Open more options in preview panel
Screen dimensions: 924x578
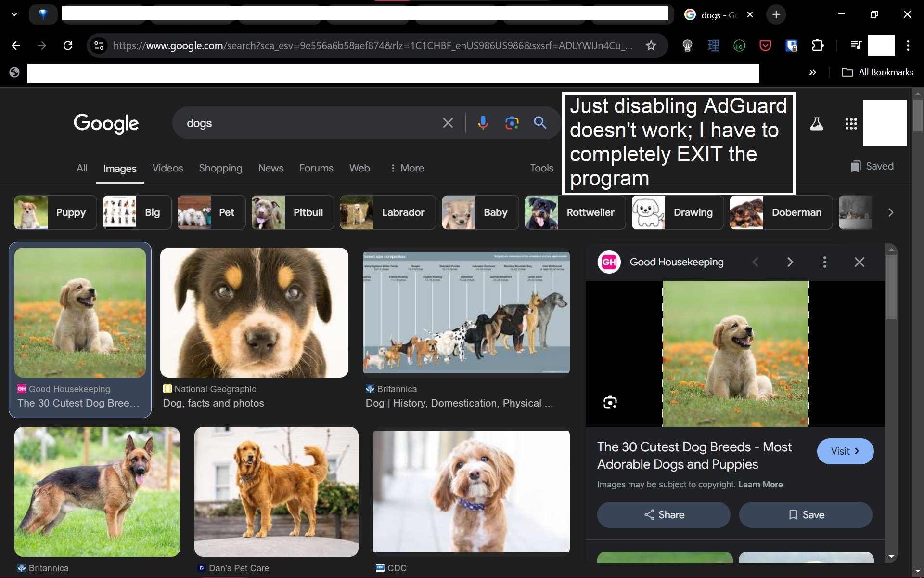824,262
